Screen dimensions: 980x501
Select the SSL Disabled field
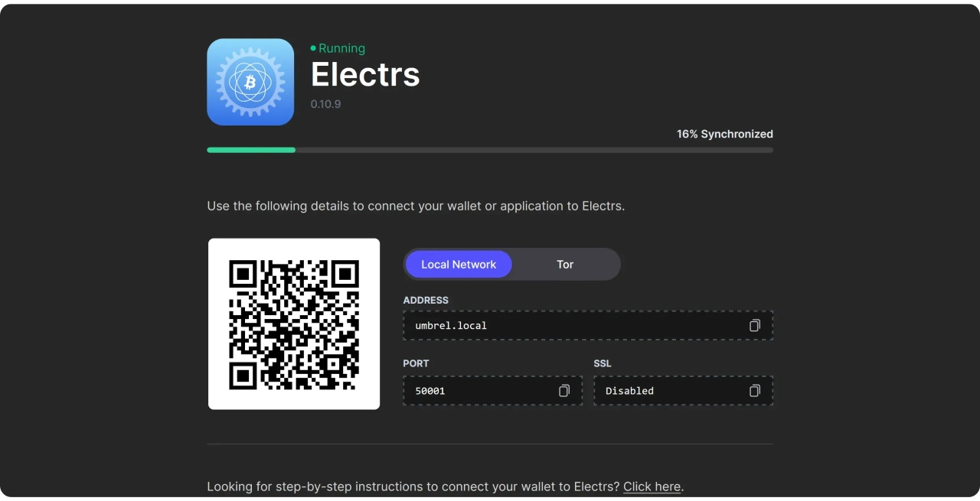(684, 390)
